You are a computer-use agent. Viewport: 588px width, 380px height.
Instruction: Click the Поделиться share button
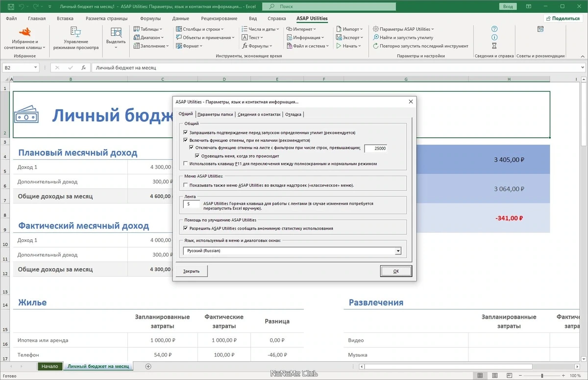[x=563, y=19]
